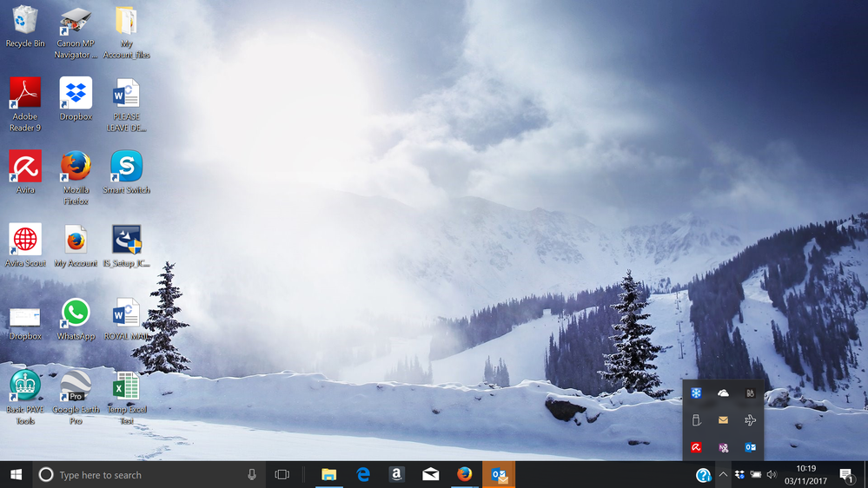
Task: Collapse the hidden icons tray arrow
Action: pos(723,474)
